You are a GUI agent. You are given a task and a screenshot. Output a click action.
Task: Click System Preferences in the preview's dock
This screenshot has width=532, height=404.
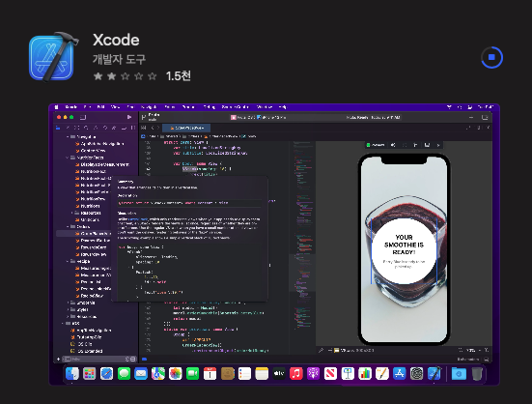click(x=417, y=374)
